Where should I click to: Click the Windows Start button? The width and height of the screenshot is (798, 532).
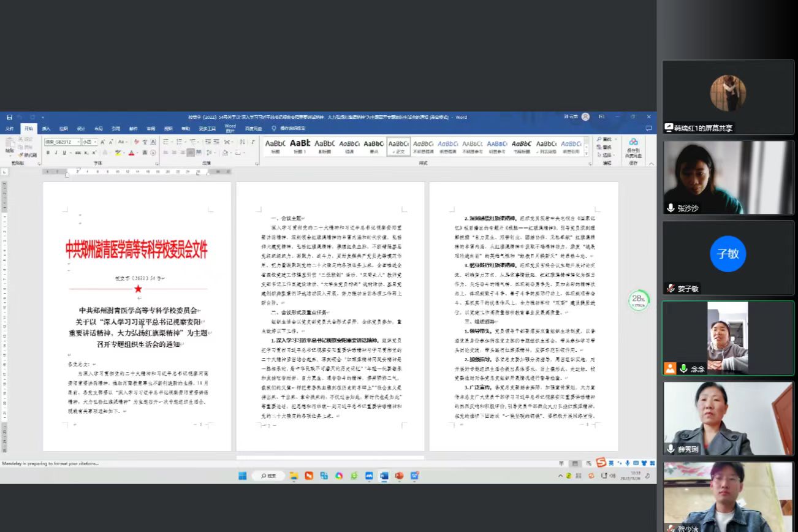coord(242,476)
